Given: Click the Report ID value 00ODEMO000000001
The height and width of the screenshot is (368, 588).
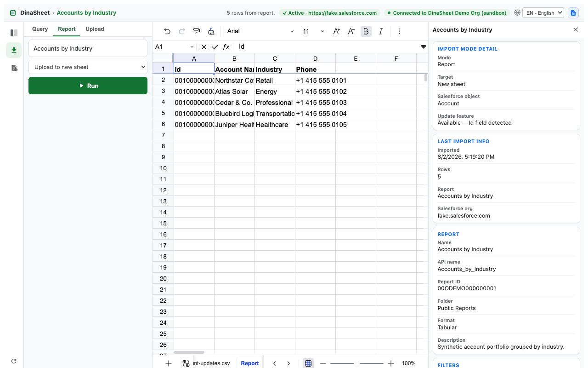Looking at the screenshot, I should pos(467,288).
